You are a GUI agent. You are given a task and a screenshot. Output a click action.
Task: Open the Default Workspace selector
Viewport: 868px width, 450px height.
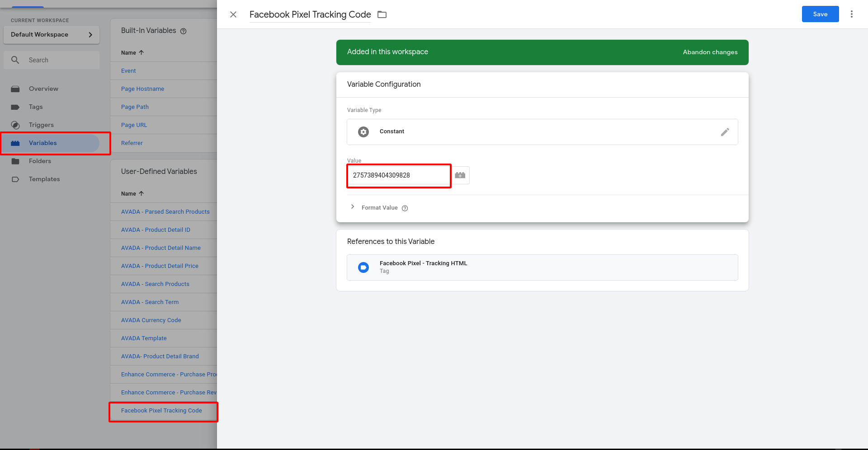click(52, 35)
